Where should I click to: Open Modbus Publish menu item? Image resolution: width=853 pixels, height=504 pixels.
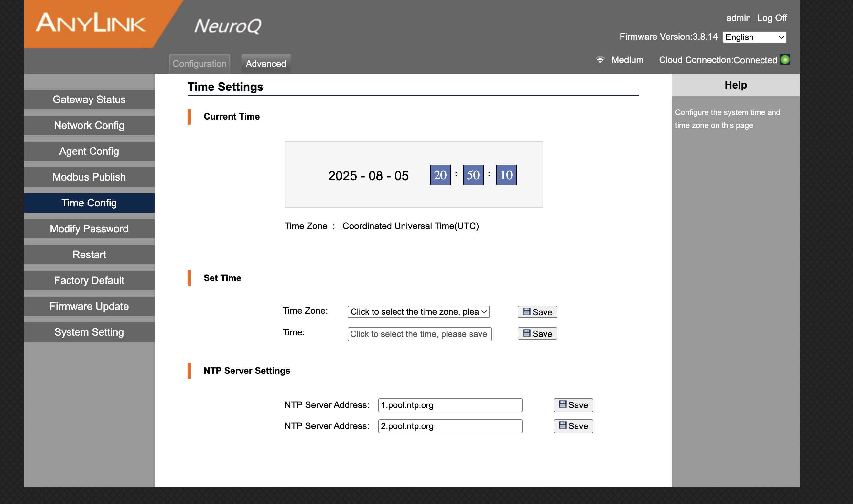pos(89,177)
